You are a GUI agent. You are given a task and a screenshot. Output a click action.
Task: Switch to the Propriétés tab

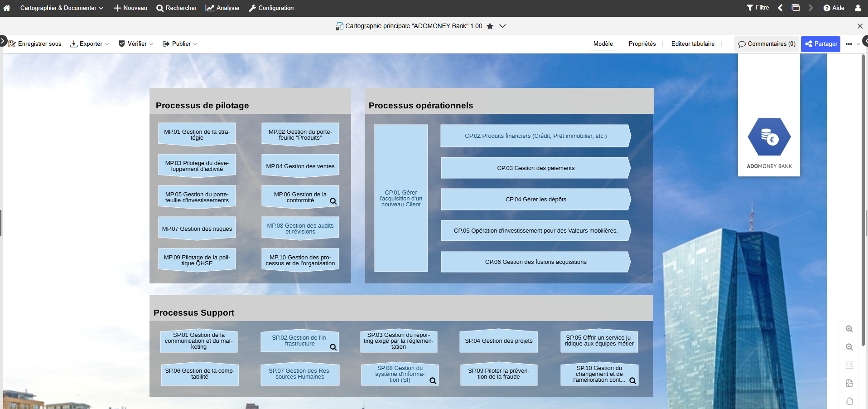tap(642, 44)
